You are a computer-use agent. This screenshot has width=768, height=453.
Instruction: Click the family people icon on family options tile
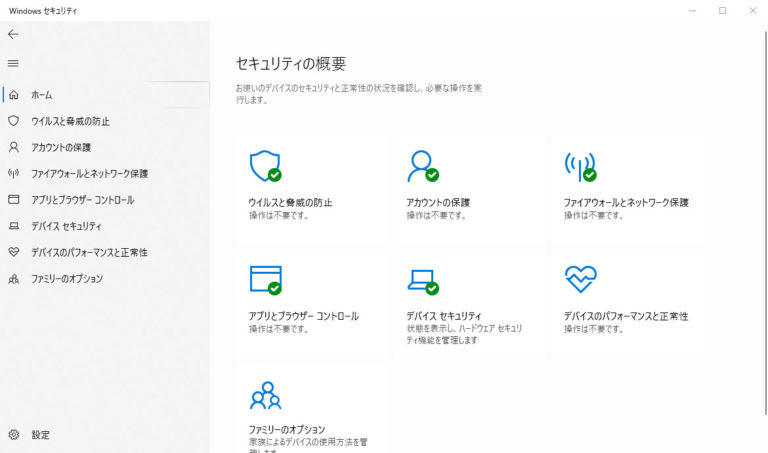(264, 395)
